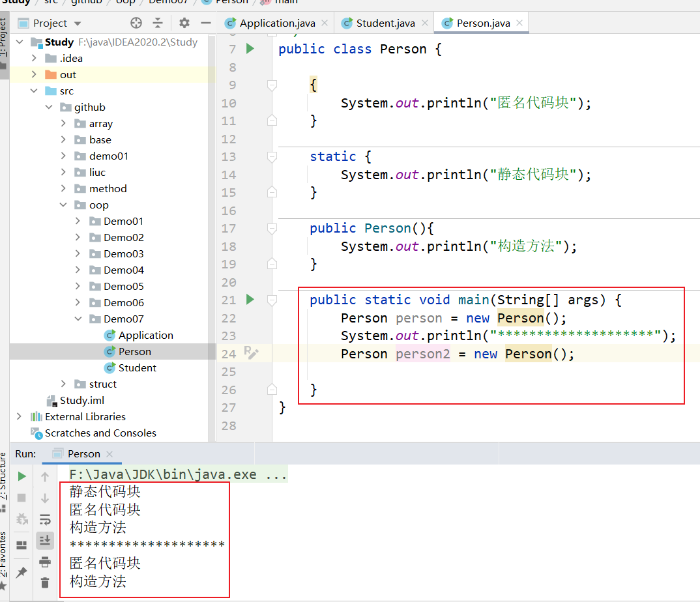Hide the Project tool window

point(206,23)
